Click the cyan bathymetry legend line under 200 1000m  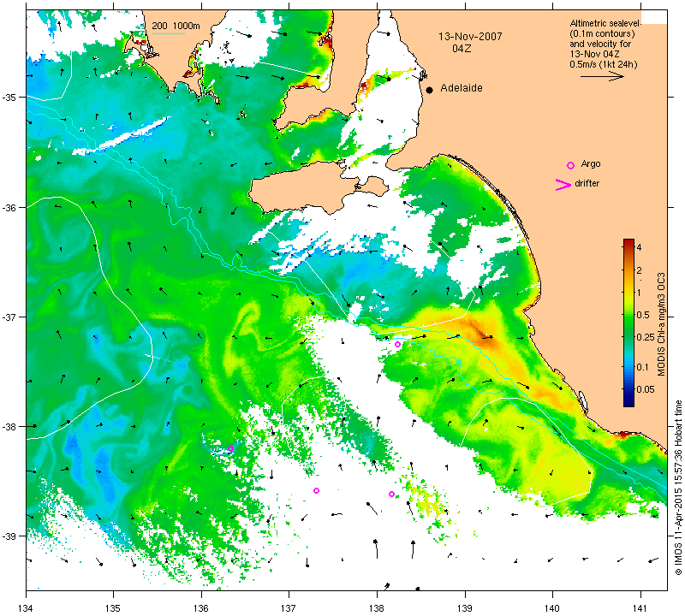tap(168, 33)
